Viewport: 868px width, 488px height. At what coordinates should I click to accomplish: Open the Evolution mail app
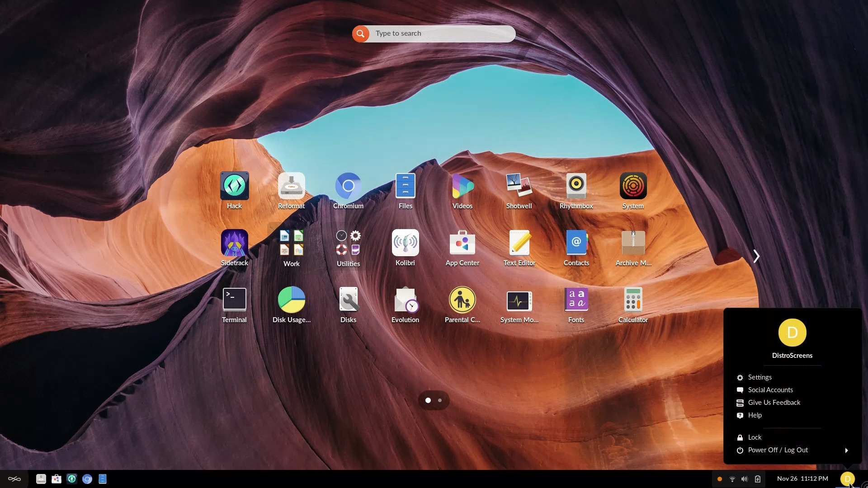[x=405, y=300]
